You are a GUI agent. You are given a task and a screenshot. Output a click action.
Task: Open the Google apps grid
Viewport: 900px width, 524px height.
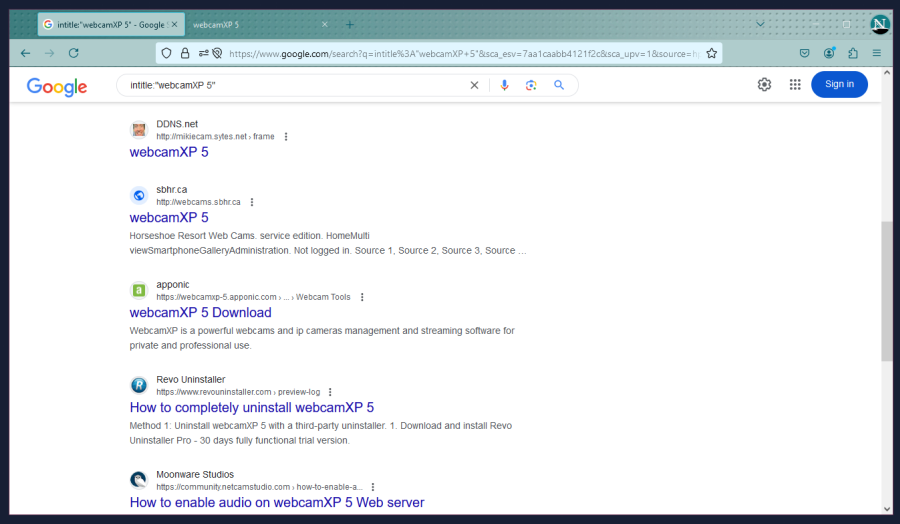pyautogui.click(x=795, y=85)
